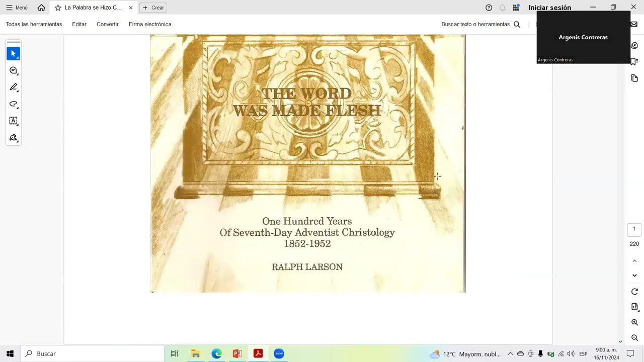Select the freehand draw loop tool
The height and width of the screenshot is (362, 644).
point(14,104)
